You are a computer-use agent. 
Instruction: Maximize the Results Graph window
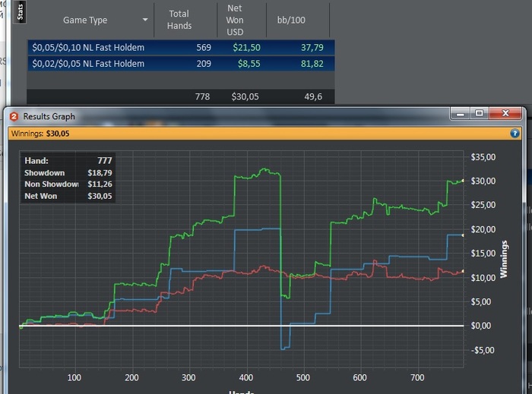(479, 114)
